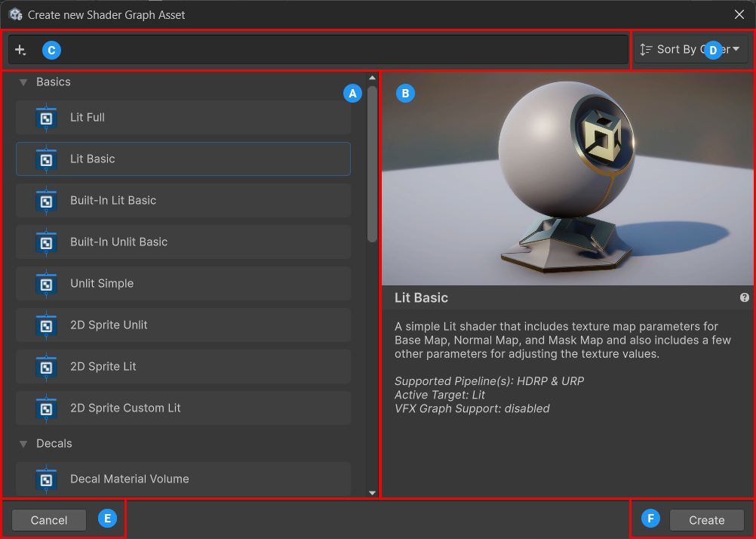Choose the 2D Sprite Lit template
756x539 pixels.
(183, 367)
